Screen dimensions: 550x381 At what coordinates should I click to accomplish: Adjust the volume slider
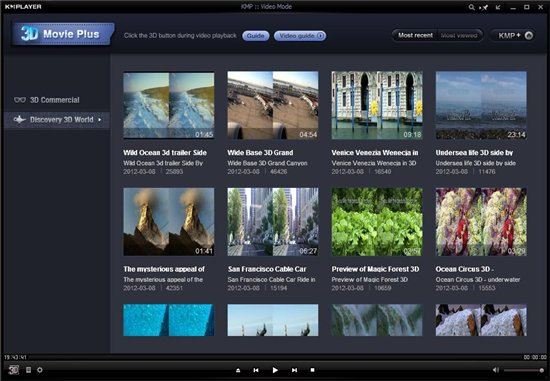coord(524,370)
